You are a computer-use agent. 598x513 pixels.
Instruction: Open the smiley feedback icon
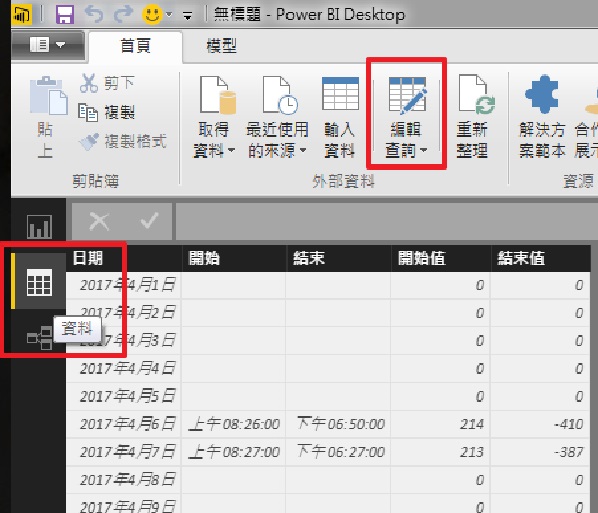[152, 15]
